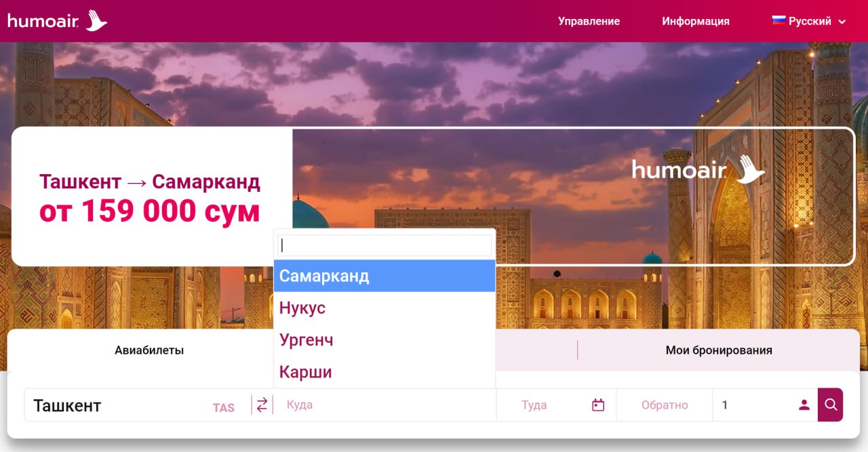Choose Нукус in the destination dropdown
Screen dimensions: 868x452
(384, 308)
